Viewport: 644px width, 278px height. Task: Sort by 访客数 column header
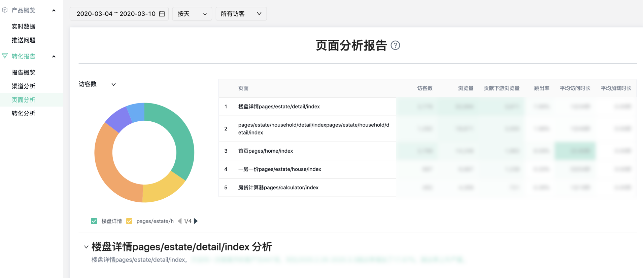point(425,88)
